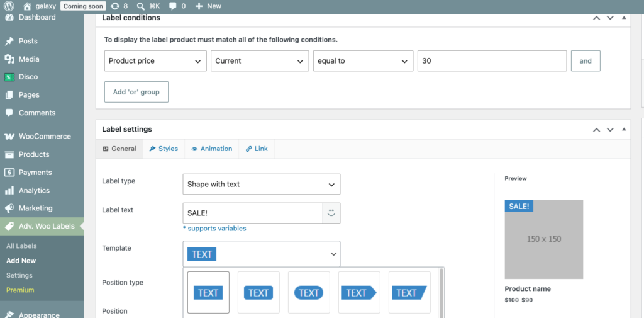Viewport: 644px width, 318px height.
Task: Click the Add 'or' group button
Action: click(x=136, y=92)
